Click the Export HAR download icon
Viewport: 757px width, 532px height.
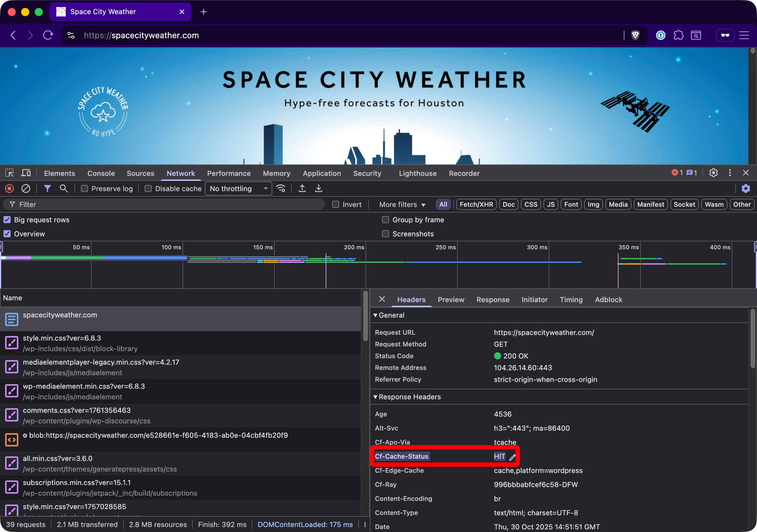[318, 188]
